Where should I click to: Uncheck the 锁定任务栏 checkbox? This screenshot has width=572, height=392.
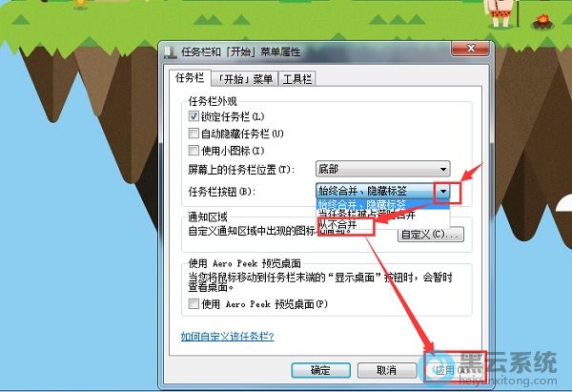pos(194,116)
